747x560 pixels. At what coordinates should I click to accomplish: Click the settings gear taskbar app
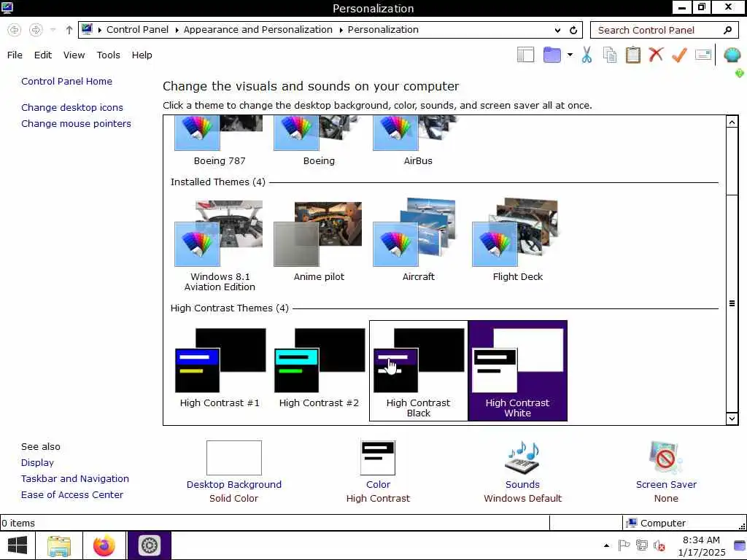click(x=149, y=545)
